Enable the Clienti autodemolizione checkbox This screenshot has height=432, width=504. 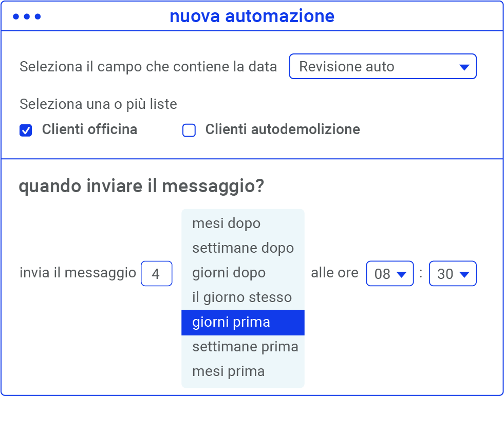[x=189, y=130]
